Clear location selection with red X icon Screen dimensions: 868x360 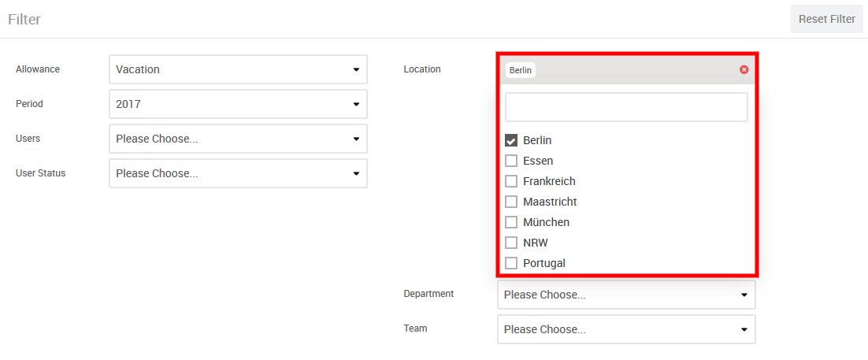[744, 69]
